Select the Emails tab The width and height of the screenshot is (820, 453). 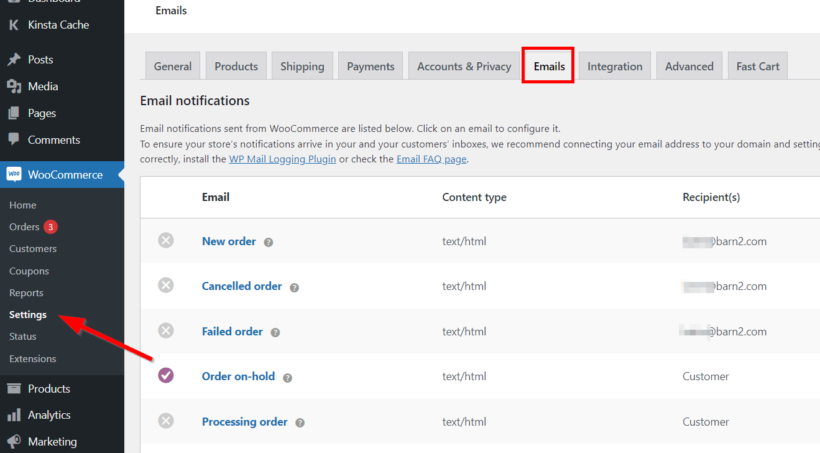click(x=549, y=66)
